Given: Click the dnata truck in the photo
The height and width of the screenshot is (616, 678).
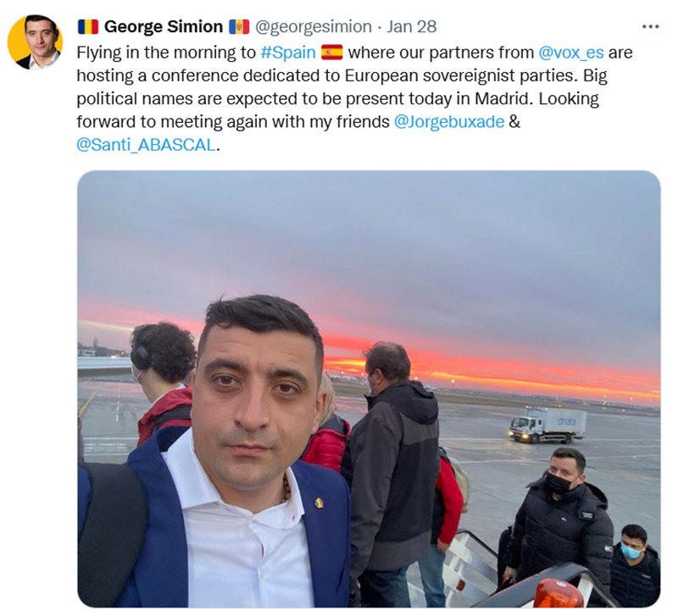Looking at the screenshot, I should click(547, 425).
